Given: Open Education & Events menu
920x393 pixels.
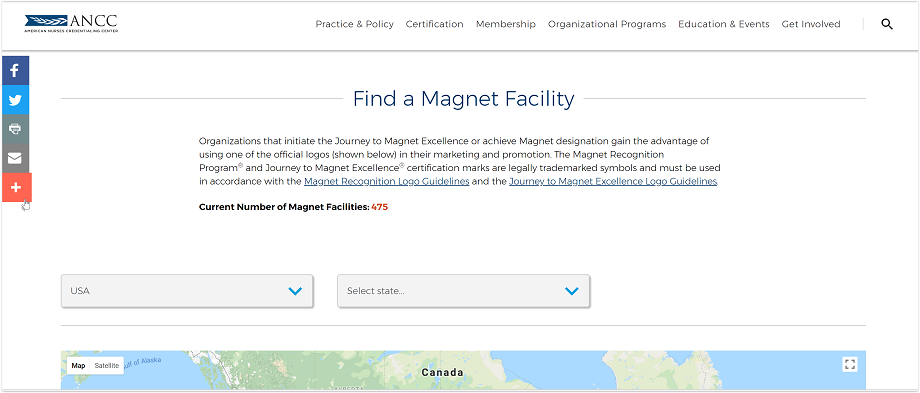Looking at the screenshot, I should (723, 24).
